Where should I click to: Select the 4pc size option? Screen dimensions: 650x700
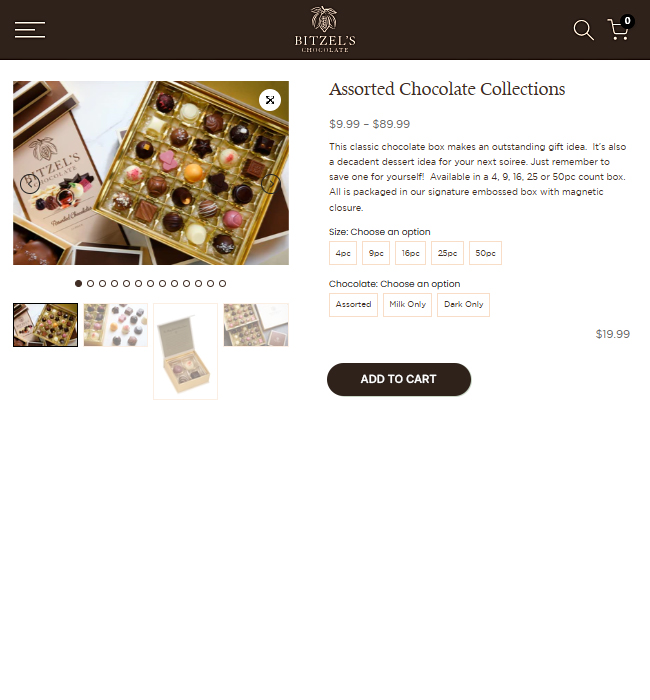coord(343,253)
